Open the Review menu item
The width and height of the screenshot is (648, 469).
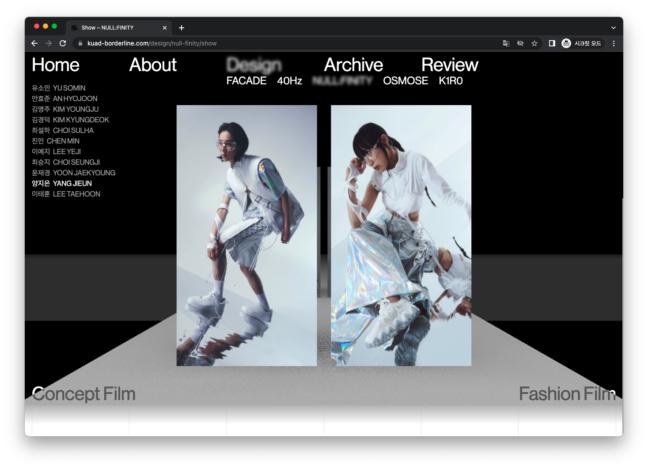point(449,65)
